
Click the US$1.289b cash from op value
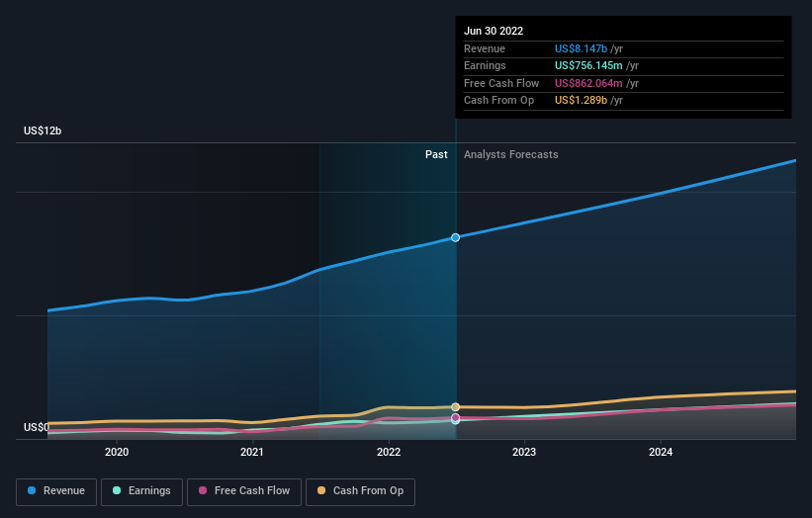click(581, 101)
